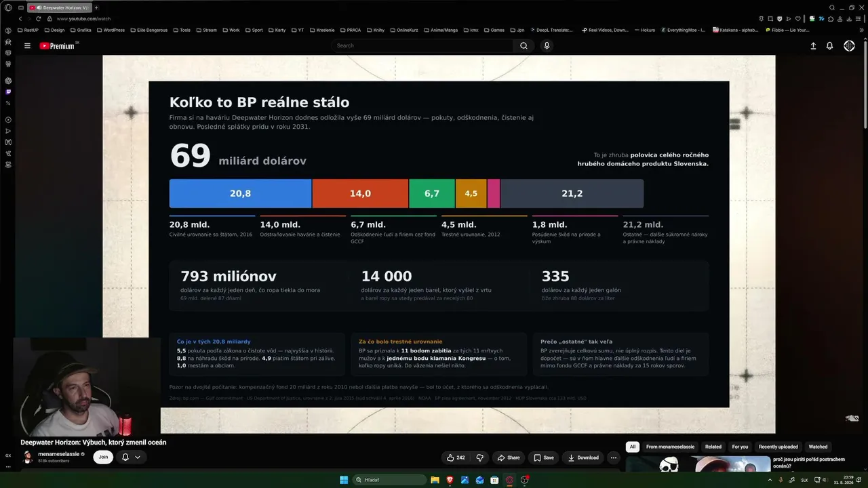Open a new browser tab with plus

[96, 7]
